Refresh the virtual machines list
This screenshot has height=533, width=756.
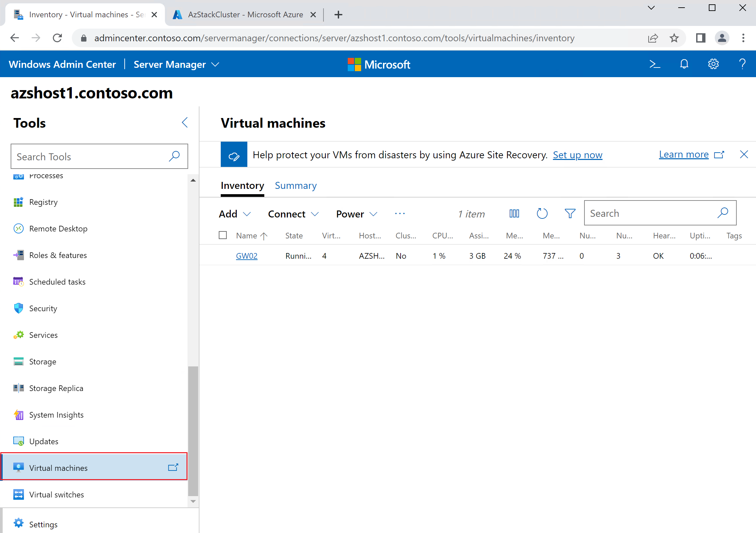pos(542,213)
